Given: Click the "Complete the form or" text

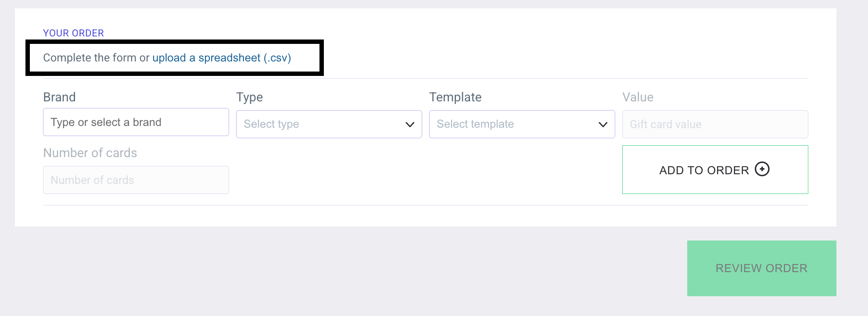Looking at the screenshot, I should click(x=96, y=58).
